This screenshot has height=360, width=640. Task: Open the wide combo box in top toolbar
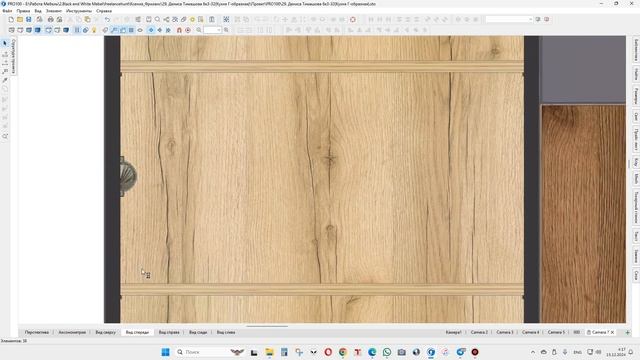coord(509,20)
